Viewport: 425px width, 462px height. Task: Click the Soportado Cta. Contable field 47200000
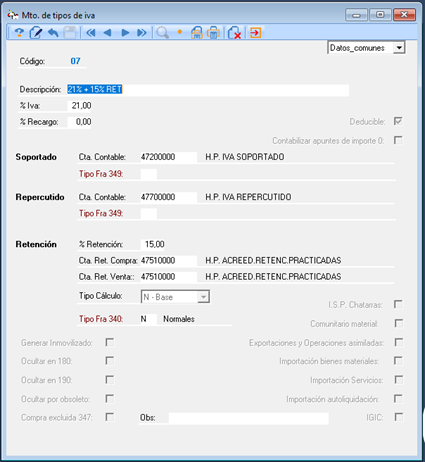[169, 157]
